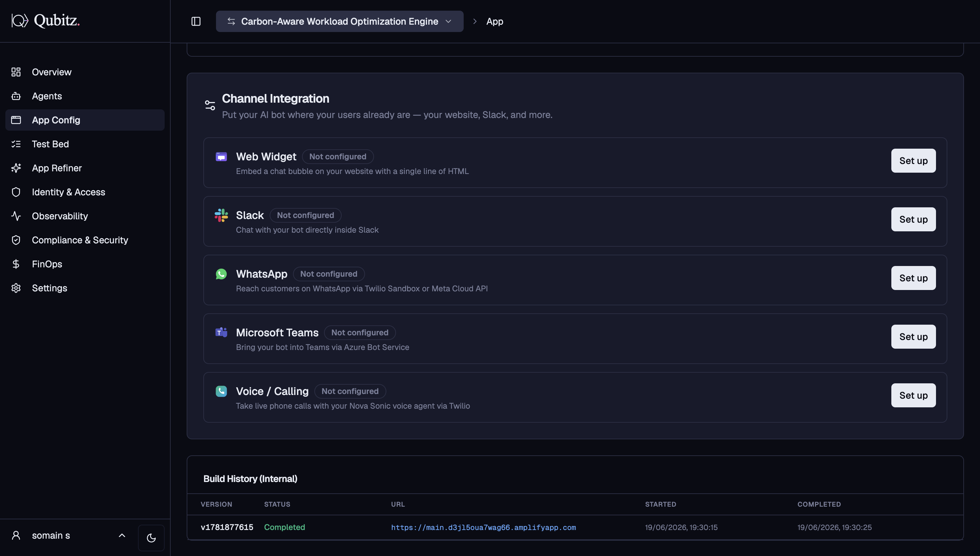980x556 pixels.
Task: Click the URL column header
Action: [x=398, y=504]
